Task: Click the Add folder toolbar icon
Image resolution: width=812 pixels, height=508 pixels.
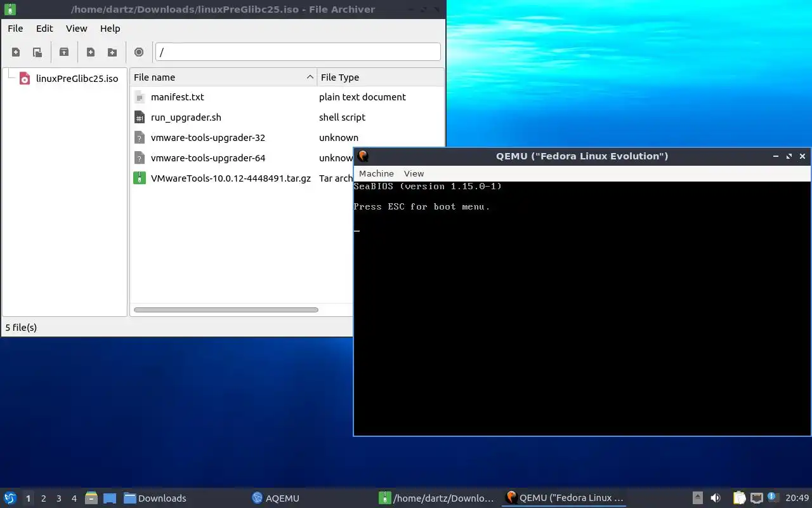Action: 112,52
